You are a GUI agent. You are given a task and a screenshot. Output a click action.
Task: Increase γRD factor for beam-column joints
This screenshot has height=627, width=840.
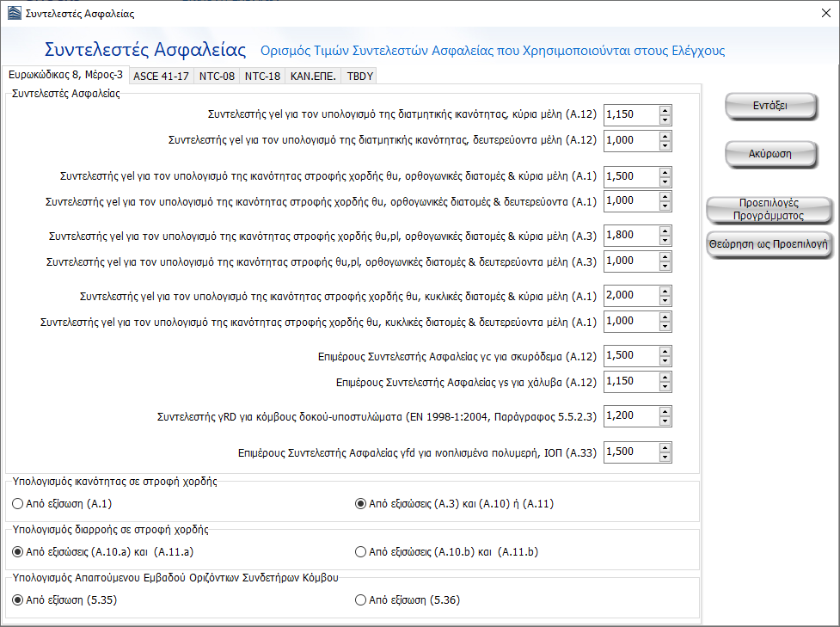click(x=665, y=411)
